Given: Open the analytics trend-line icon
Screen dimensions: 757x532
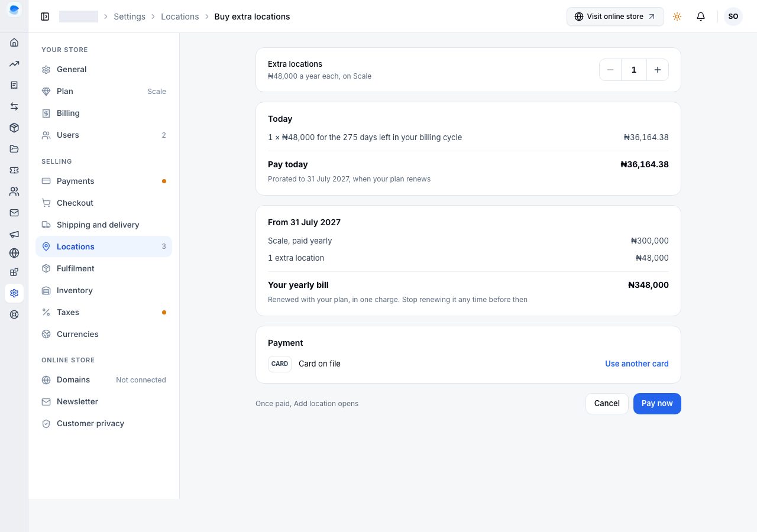Looking at the screenshot, I should 14,64.
